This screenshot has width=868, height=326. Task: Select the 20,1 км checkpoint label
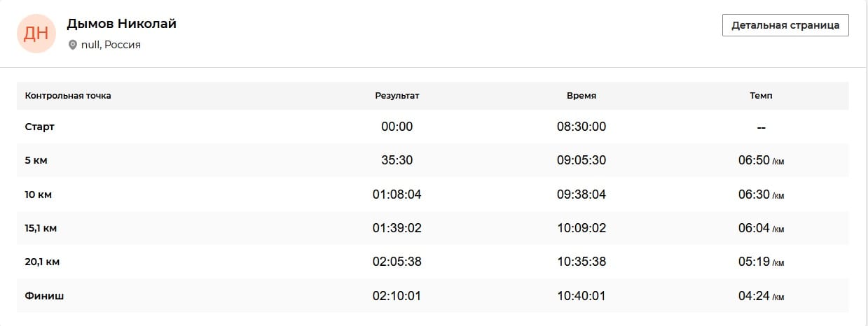(42, 262)
